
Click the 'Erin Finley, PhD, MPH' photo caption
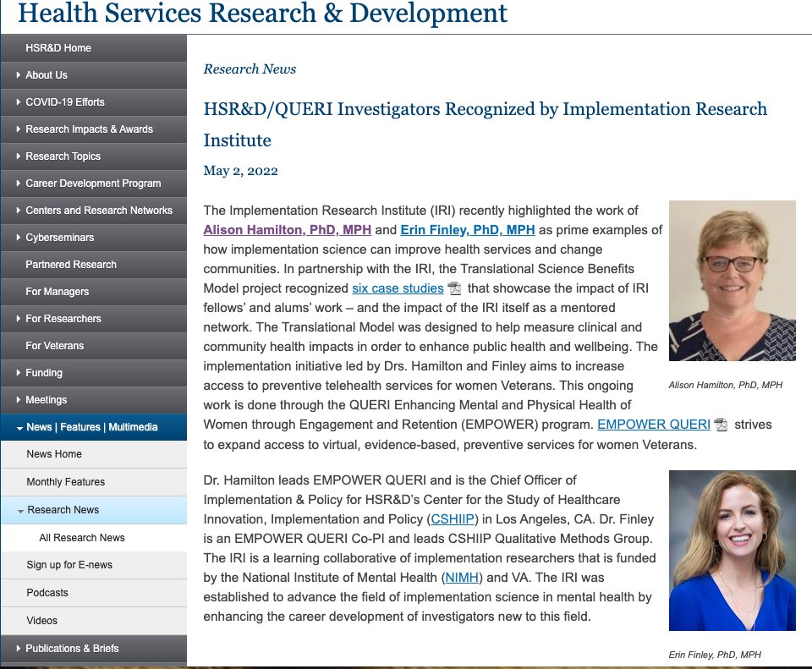(715, 655)
